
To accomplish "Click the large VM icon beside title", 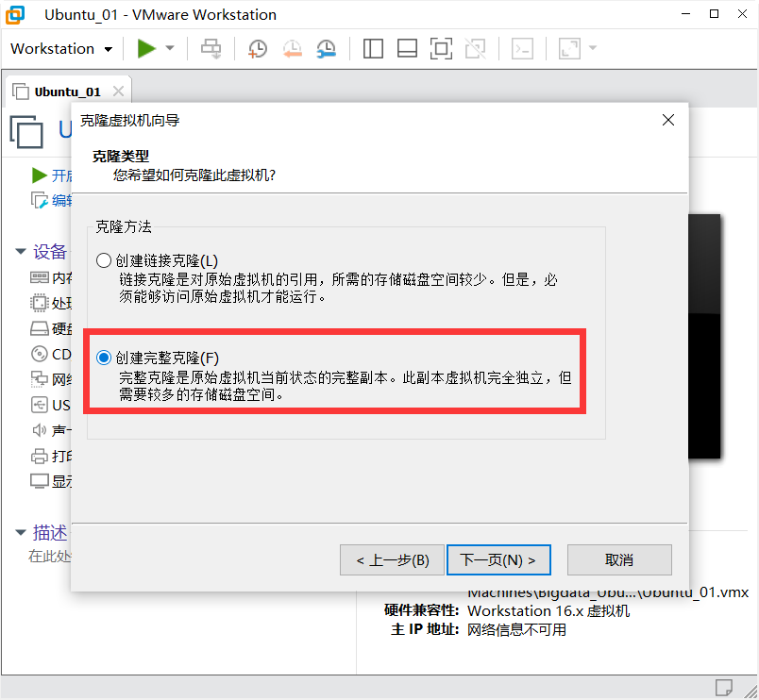I will (x=26, y=131).
